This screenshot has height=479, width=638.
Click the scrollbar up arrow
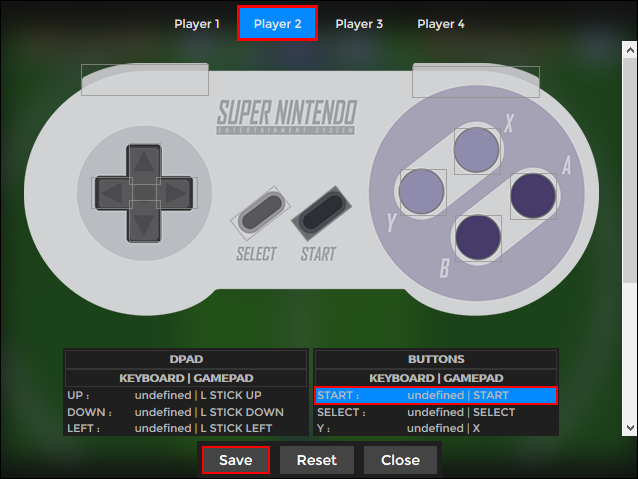click(630, 50)
